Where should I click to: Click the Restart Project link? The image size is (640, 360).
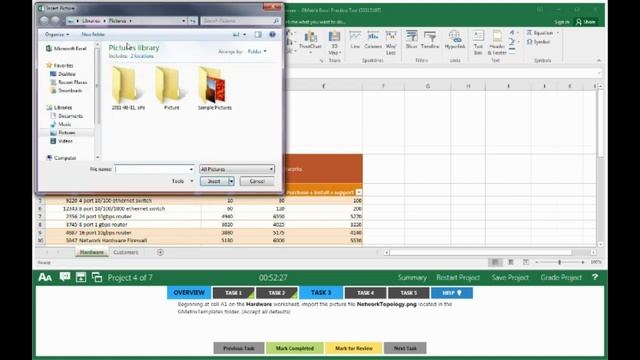click(458, 278)
